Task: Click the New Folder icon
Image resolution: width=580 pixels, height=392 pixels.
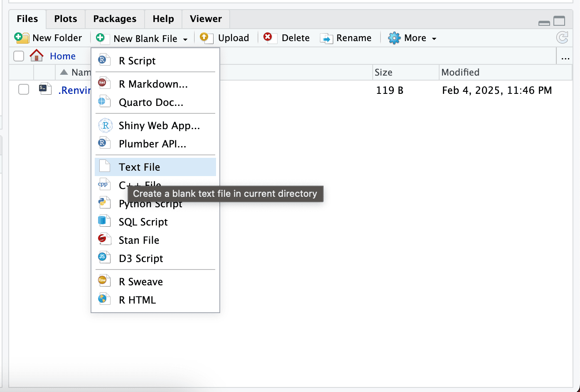Action: (x=21, y=38)
